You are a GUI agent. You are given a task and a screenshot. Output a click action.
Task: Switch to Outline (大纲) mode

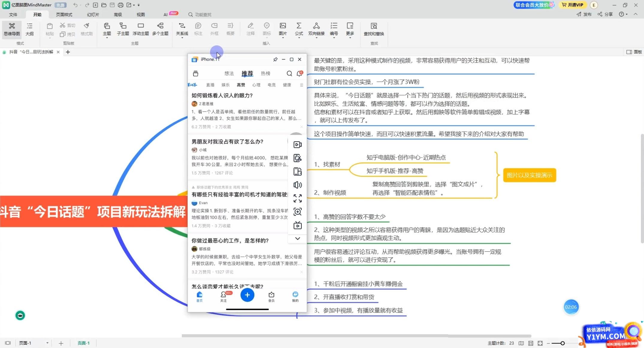29,29
